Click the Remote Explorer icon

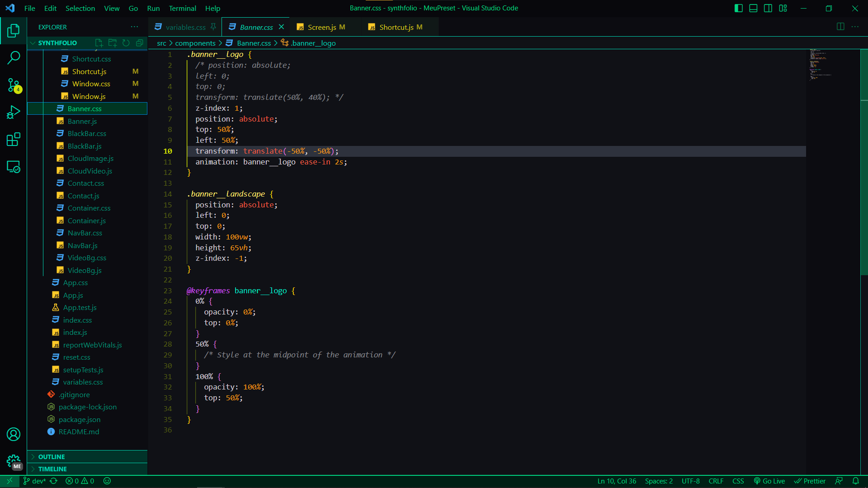pyautogui.click(x=13, y=167)
